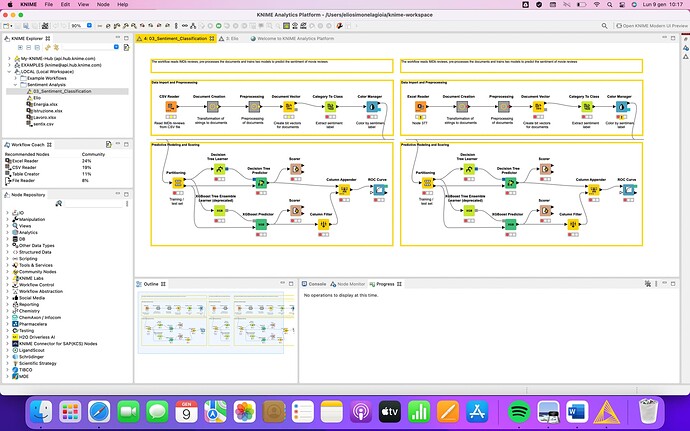Open the View menu

point(83,4)
